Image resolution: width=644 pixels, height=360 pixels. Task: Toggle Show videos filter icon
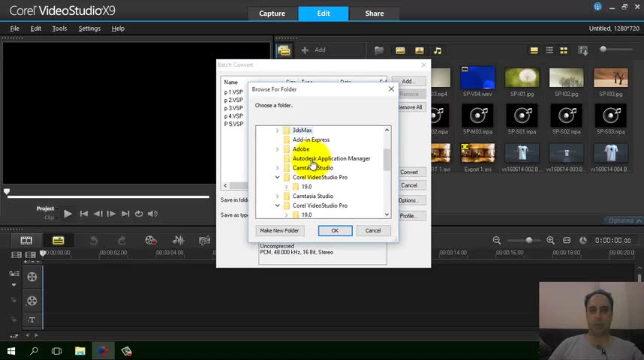(400, 50)
